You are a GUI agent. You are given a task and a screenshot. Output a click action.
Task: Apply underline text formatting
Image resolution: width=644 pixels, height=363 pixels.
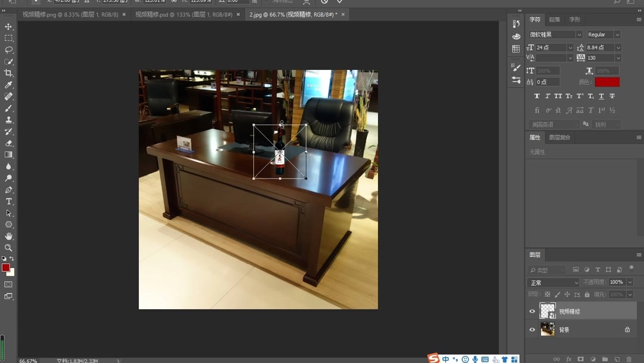602,96
